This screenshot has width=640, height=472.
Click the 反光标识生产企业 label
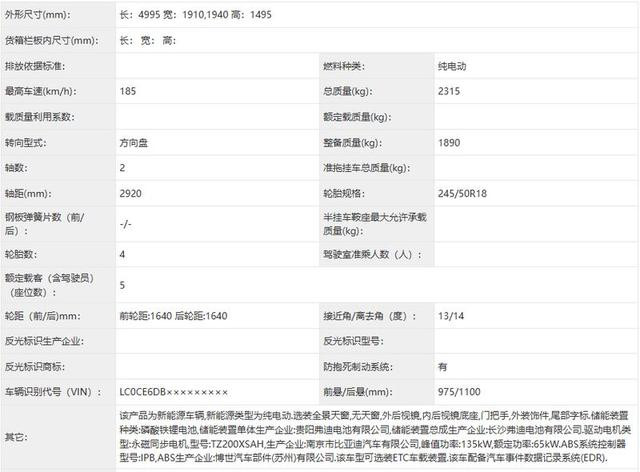(44, 341)
